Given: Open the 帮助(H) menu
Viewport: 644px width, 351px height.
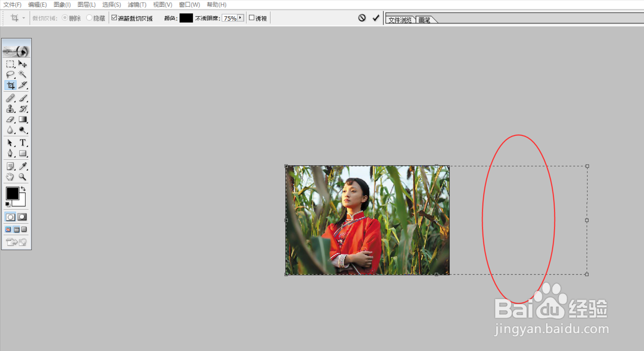Looking at the screenshot, I should pyautogui.click(x=216, y=5).
